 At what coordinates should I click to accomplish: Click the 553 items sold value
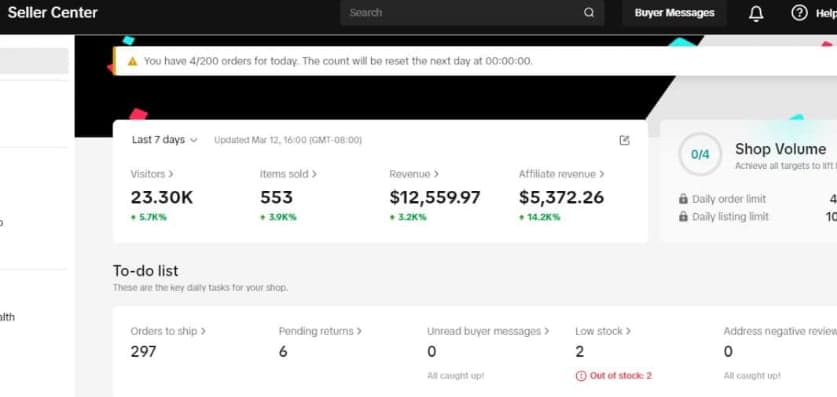(277, 197)
